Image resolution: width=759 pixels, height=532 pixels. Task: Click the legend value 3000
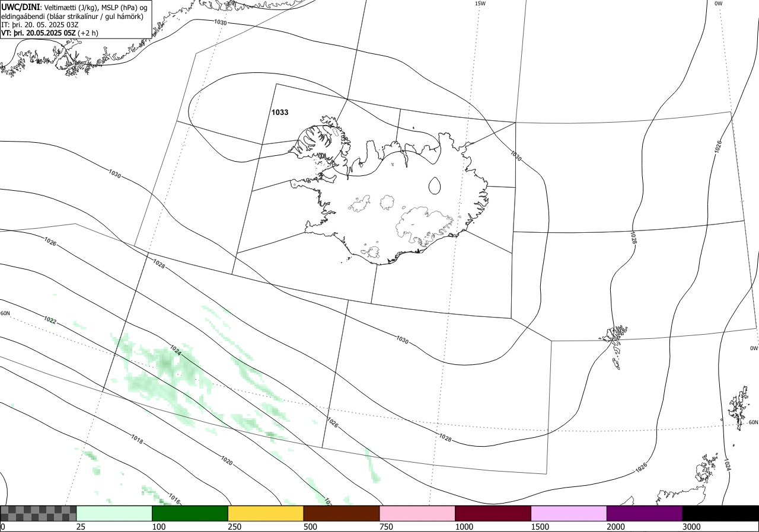coord(691,527)
